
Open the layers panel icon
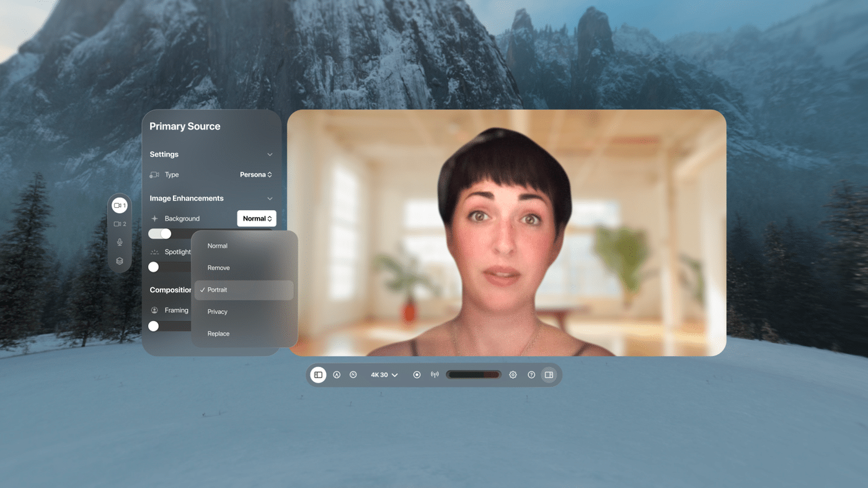[120, 261]
